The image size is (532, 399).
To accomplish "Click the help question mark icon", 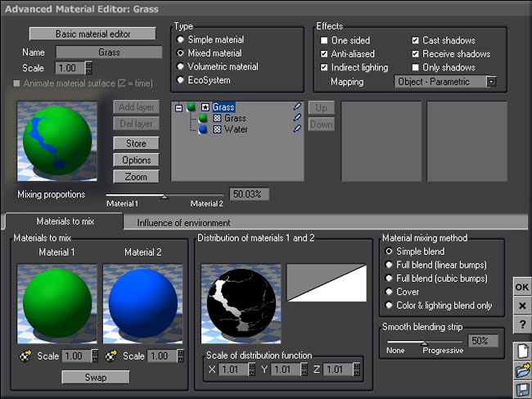I will (522, 325).
